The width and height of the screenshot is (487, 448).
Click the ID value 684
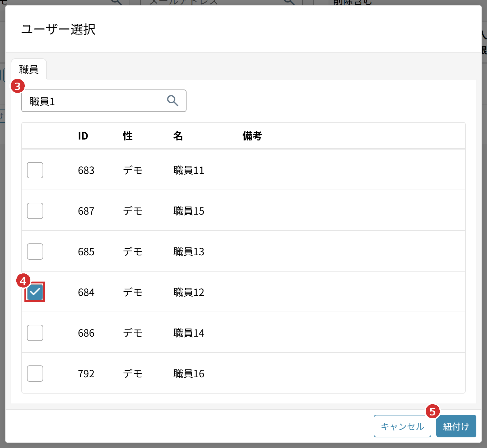(x=86, y=292)
